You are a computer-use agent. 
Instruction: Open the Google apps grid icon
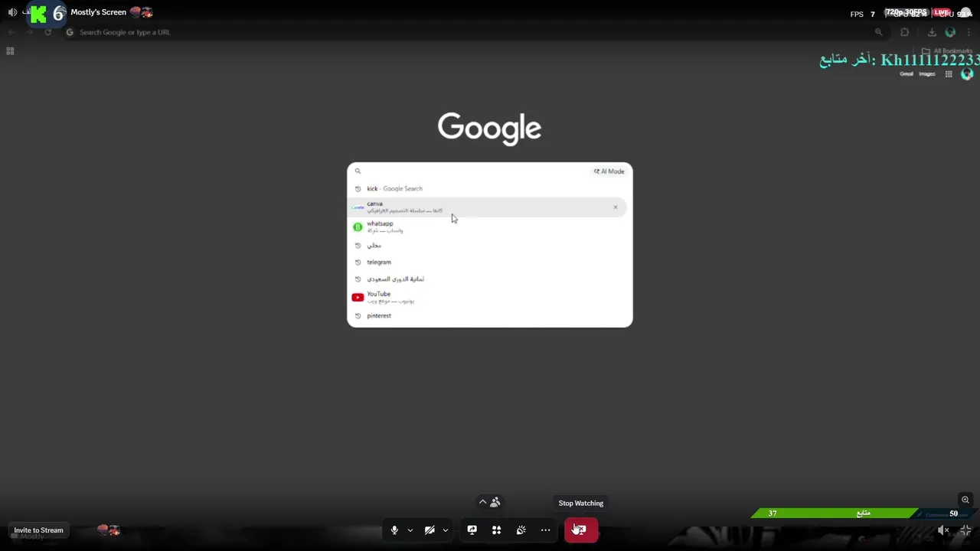[949, 74]
